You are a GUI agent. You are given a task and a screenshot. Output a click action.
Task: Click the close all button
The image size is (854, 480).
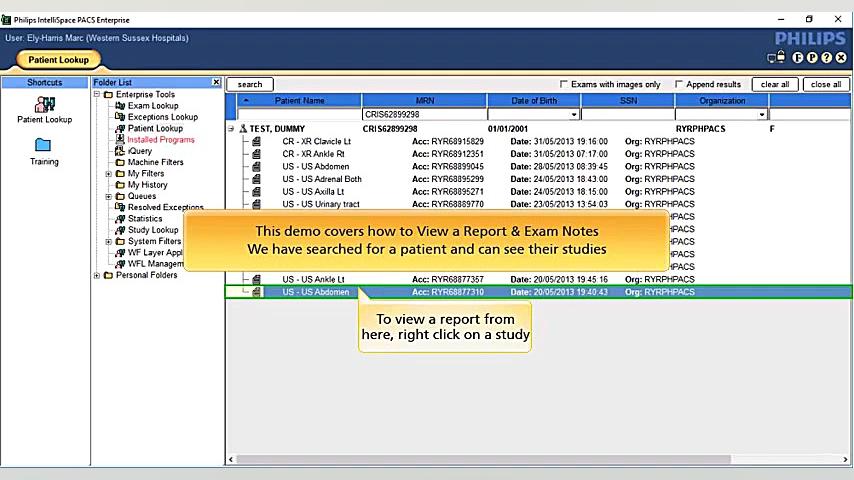pyautogui.click(x=826, y=84)
